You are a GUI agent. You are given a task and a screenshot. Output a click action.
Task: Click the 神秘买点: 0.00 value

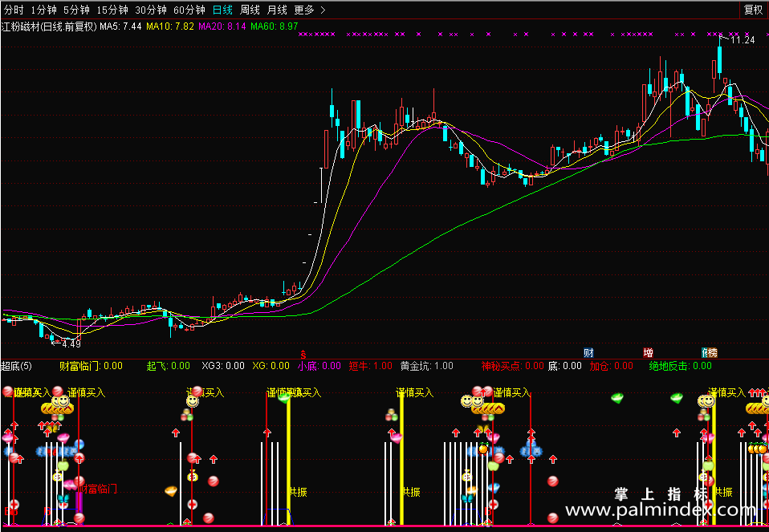point(512,366)
